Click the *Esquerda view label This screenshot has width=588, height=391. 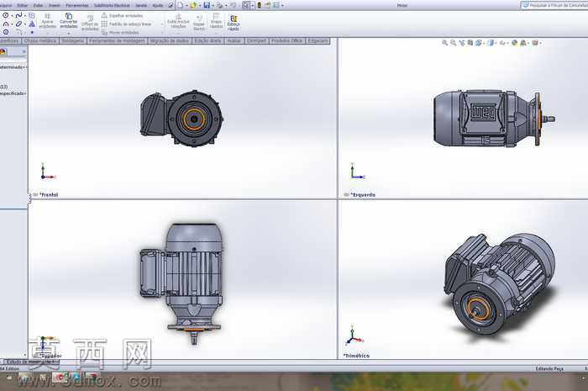tap(363, 195)
